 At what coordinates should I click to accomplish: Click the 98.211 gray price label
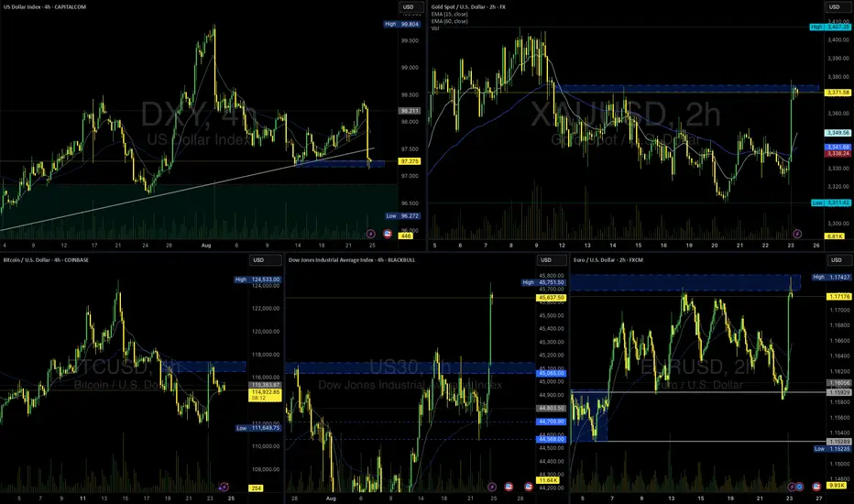click(410, 111)
